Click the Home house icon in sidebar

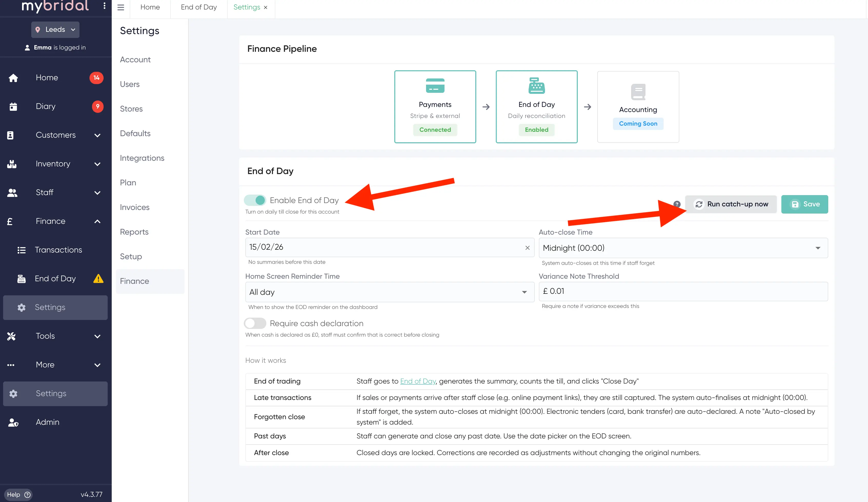click(13, 78)
